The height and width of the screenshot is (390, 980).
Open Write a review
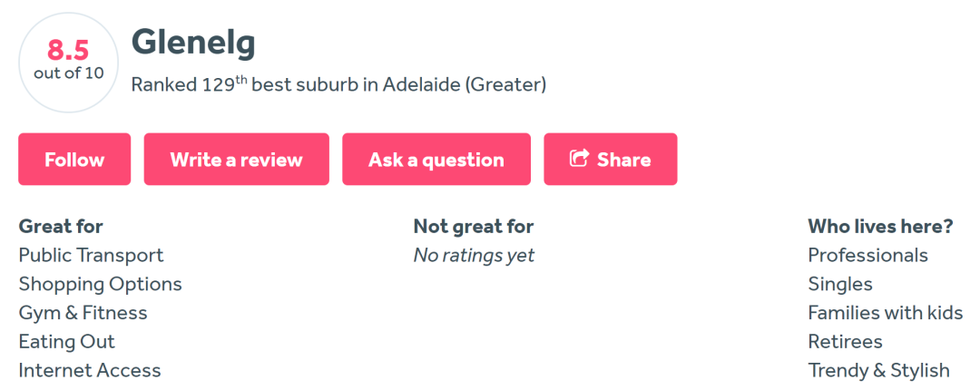pos(236,160)
